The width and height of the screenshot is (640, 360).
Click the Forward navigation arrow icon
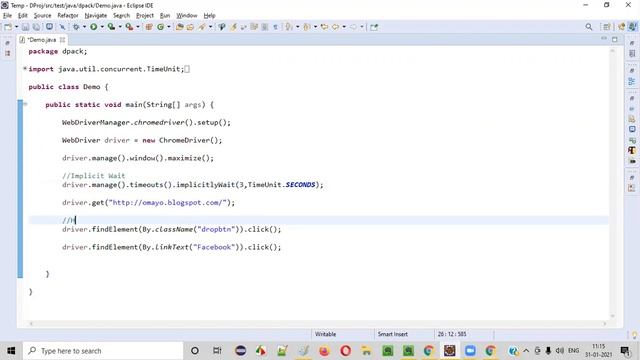(x=353, y=27)
